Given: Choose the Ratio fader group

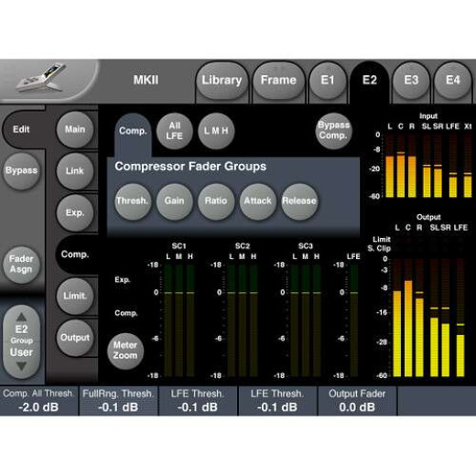Looking at the screenshot, I should coord(216,201).
